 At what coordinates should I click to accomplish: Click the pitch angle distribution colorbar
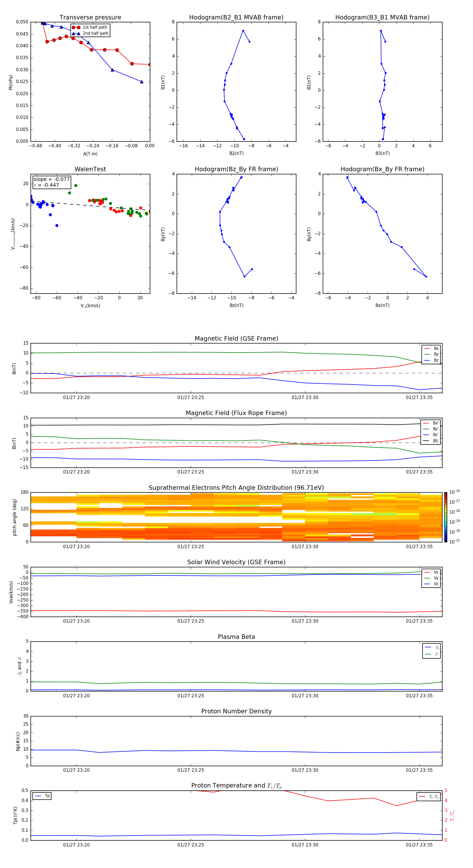pyautogui.click(x=446, y=517)
